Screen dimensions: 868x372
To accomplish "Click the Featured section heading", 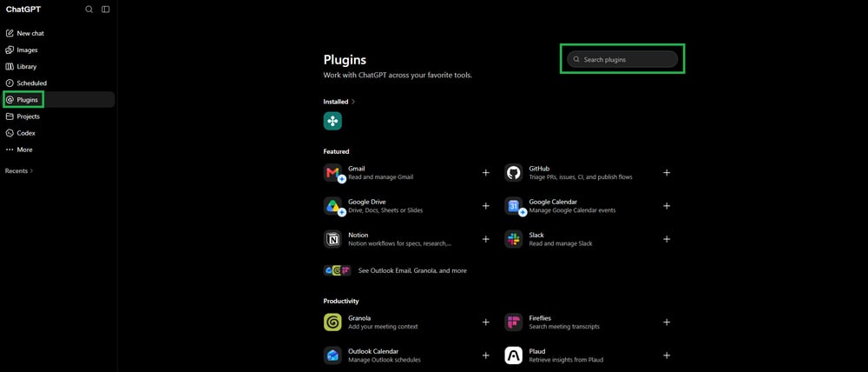I will (337, 151).
